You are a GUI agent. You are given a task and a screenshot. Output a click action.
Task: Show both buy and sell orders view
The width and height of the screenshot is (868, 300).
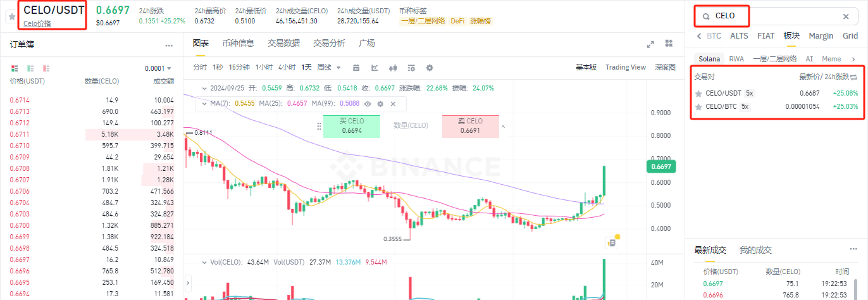(15, 68)
